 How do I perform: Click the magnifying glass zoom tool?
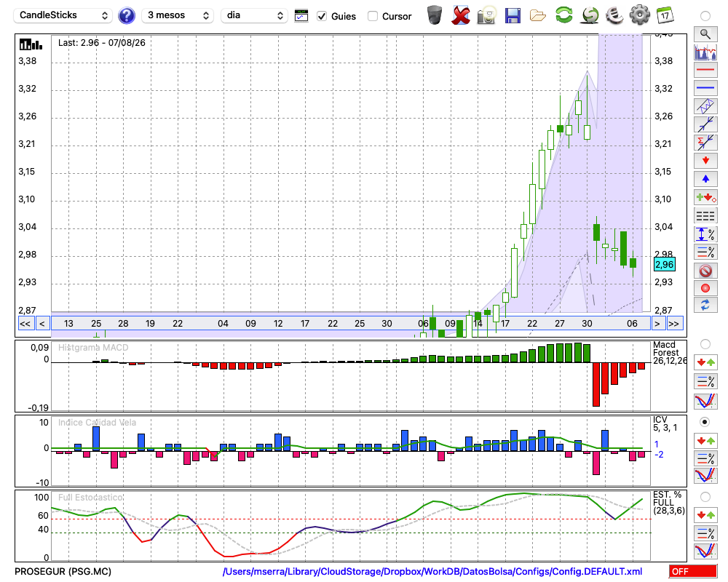(x=705, y=34)
